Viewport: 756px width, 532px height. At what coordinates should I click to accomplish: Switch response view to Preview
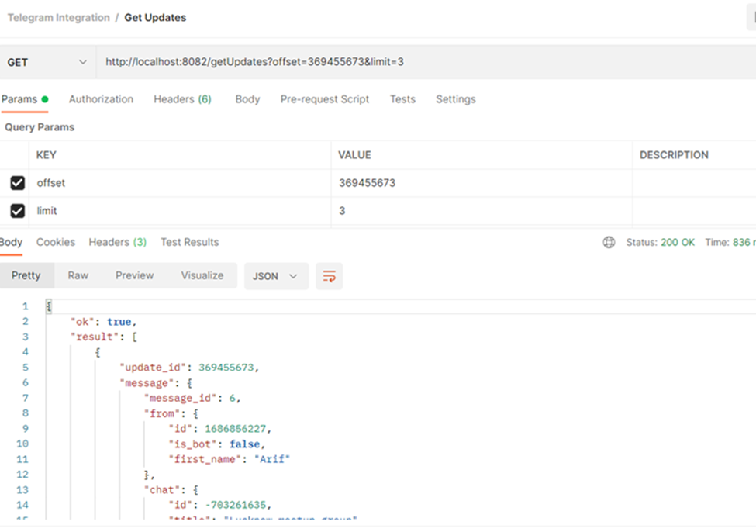click(134, 275)
